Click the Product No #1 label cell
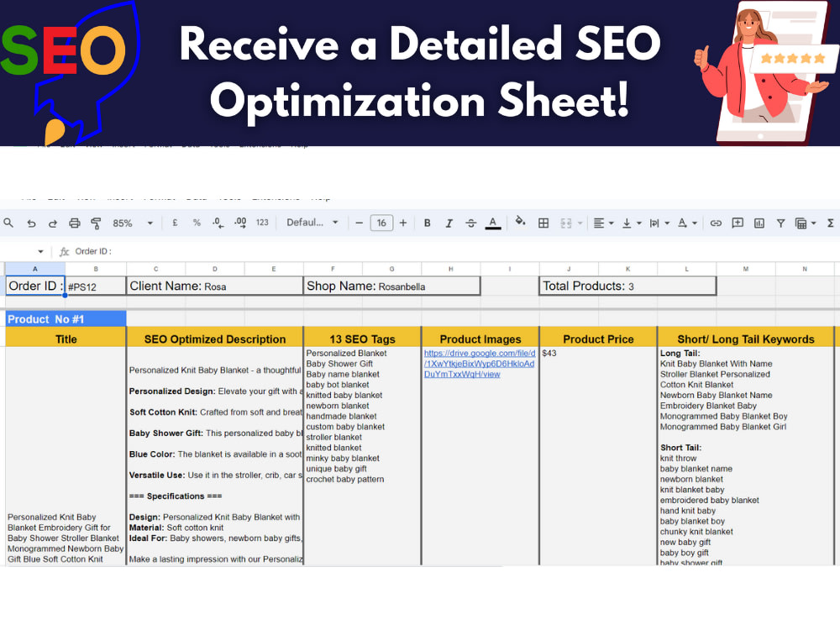 pyautogui.click(x=66, y=318)
